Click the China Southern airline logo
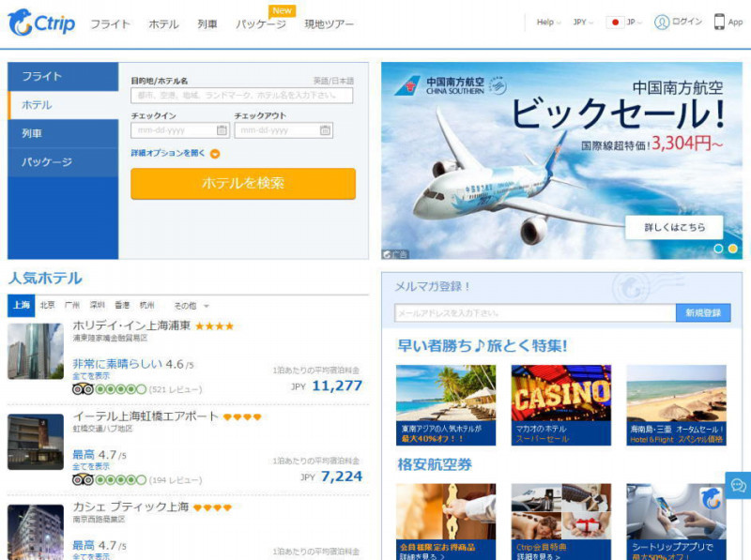 pos(450,85)
